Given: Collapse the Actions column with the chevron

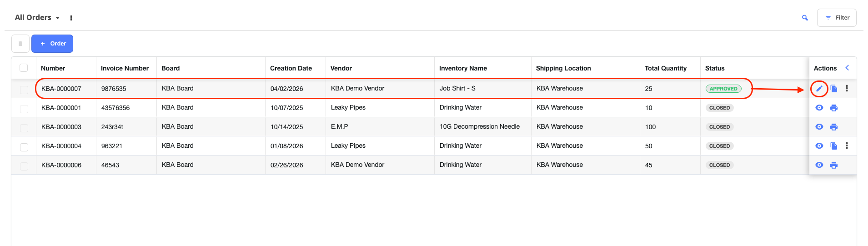Looking at the screenshot, I should point(847,68).
